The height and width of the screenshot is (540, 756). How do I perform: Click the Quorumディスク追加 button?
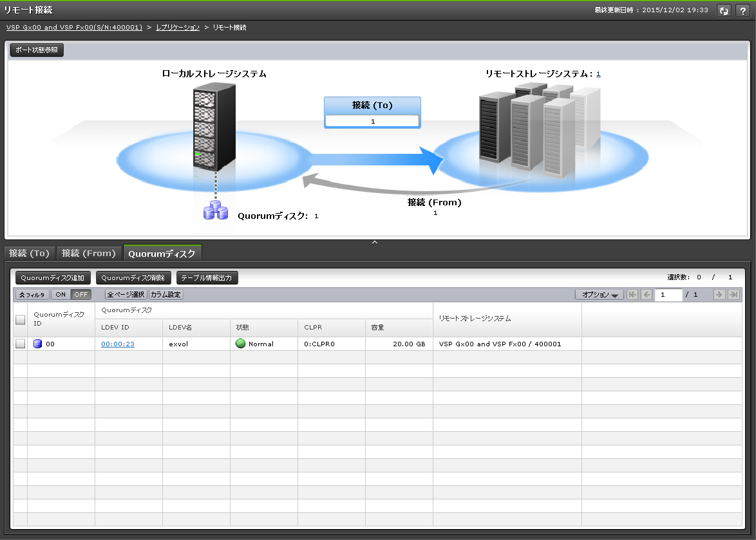pos(53,278)
